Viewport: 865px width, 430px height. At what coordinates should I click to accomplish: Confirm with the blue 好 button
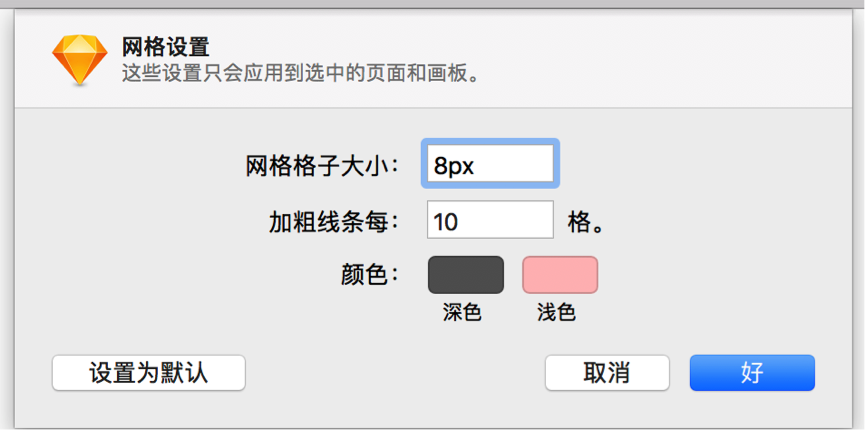[x=752, y=373]
